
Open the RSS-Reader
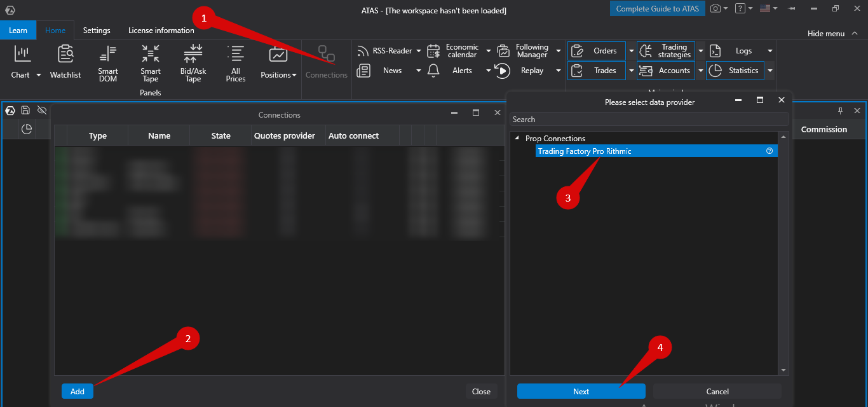pos(386,50)
